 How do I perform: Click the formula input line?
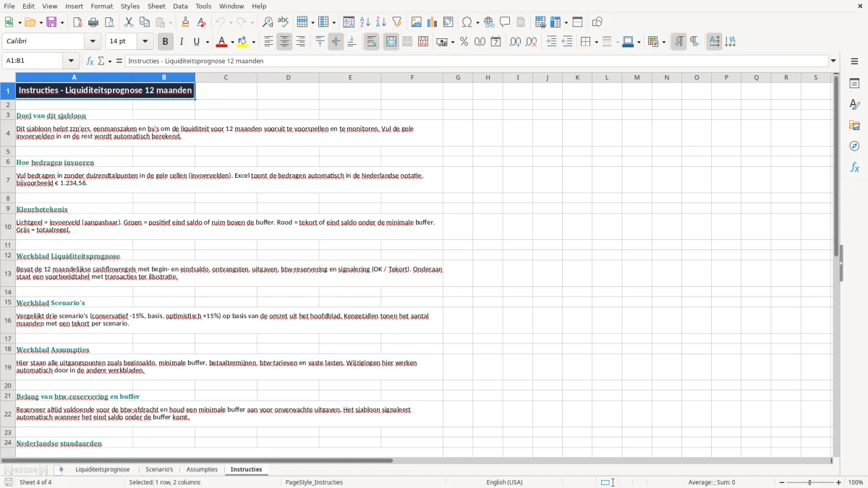[476, 61]
